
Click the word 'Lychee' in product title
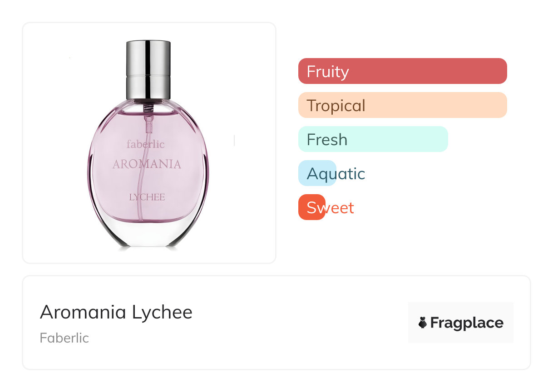[x=162, y=312]
